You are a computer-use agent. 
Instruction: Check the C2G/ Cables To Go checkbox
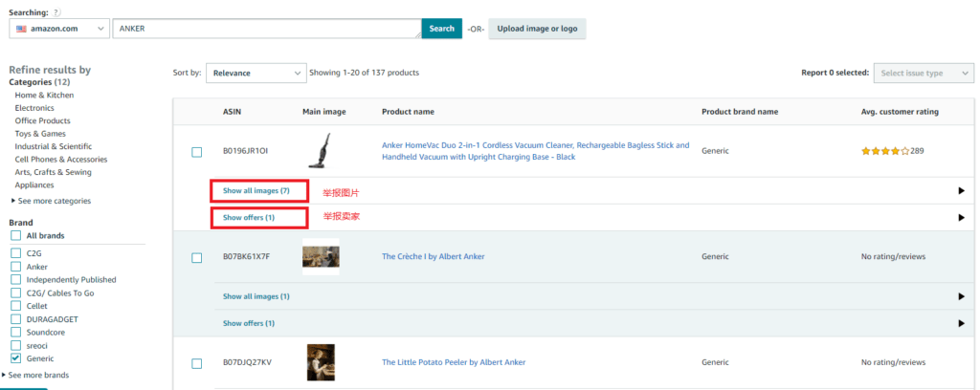15,292
